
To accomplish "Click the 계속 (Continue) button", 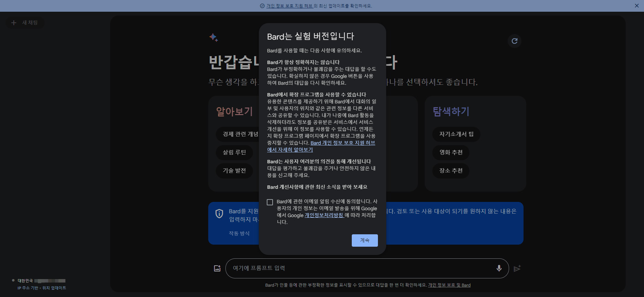I will coord(365,240).
